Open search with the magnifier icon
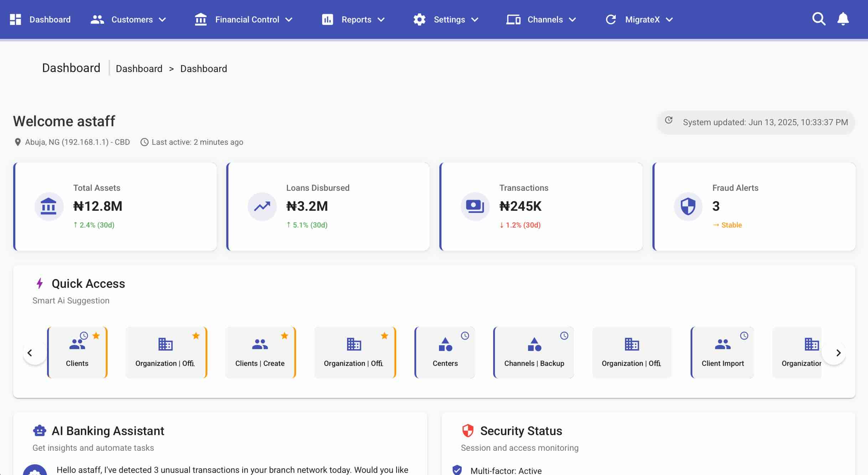868x475 pixels. (819, 19)
